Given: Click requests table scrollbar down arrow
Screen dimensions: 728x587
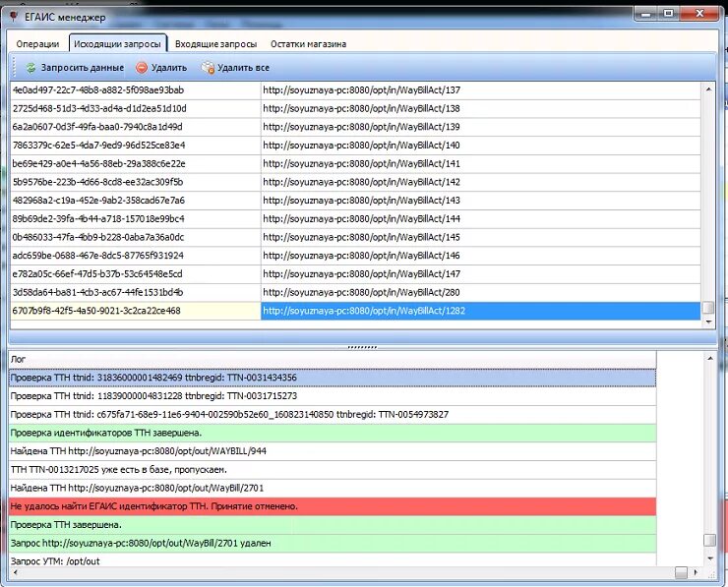Looking at the screenshot, I should pos(708,323).
